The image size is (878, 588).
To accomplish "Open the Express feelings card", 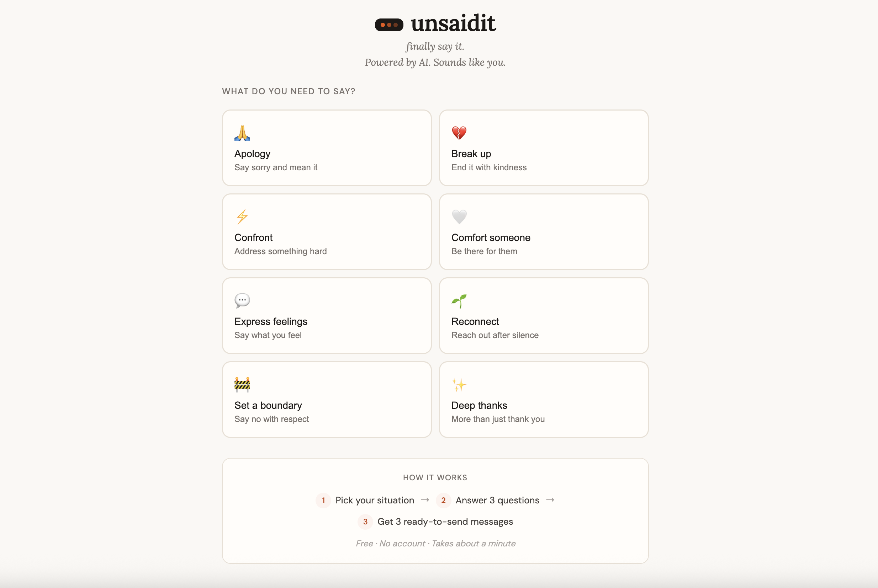I will pos(327,316).
